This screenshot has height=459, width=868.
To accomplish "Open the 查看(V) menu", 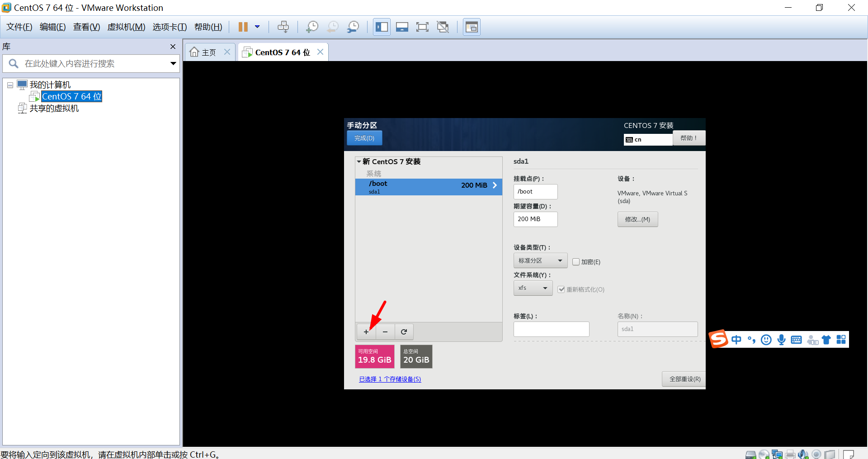I will pyautogui.click(x=87, y=27).
